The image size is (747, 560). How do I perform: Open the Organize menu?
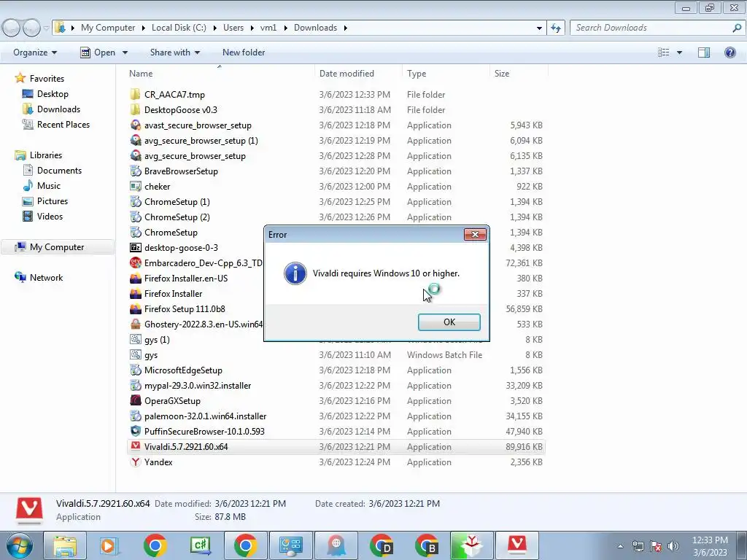tap(35, 52)
